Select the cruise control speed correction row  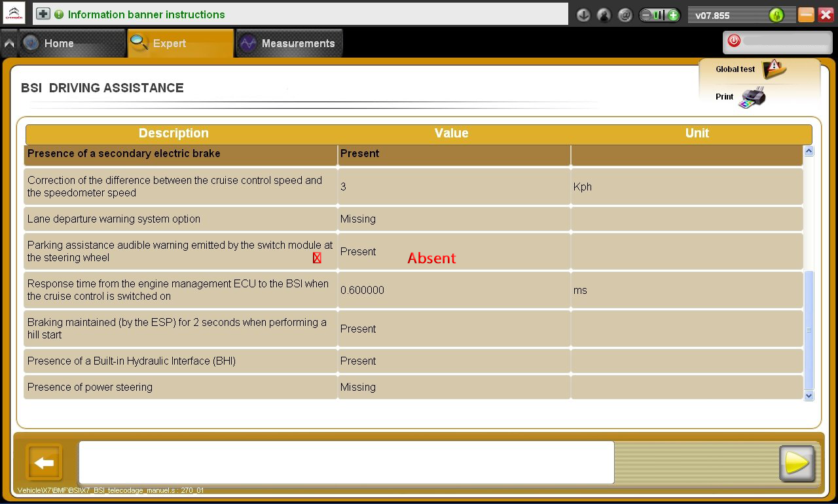click(413, 187)
